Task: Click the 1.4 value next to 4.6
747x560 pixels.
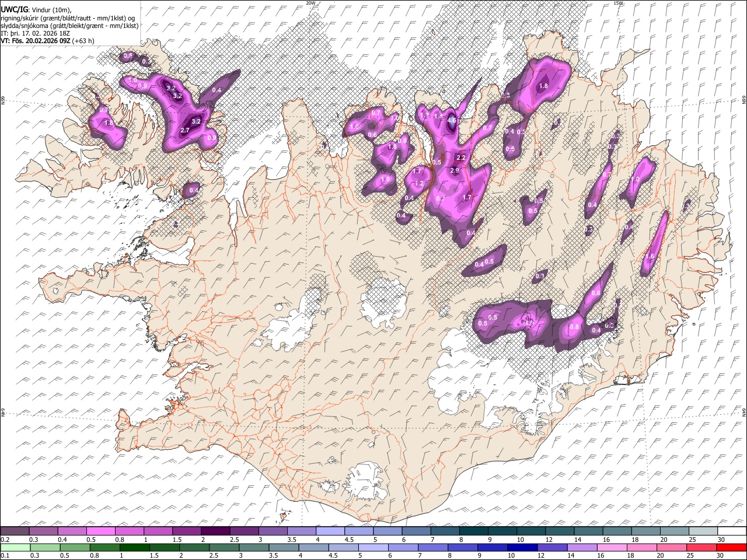Action: [x=439, y=116]
